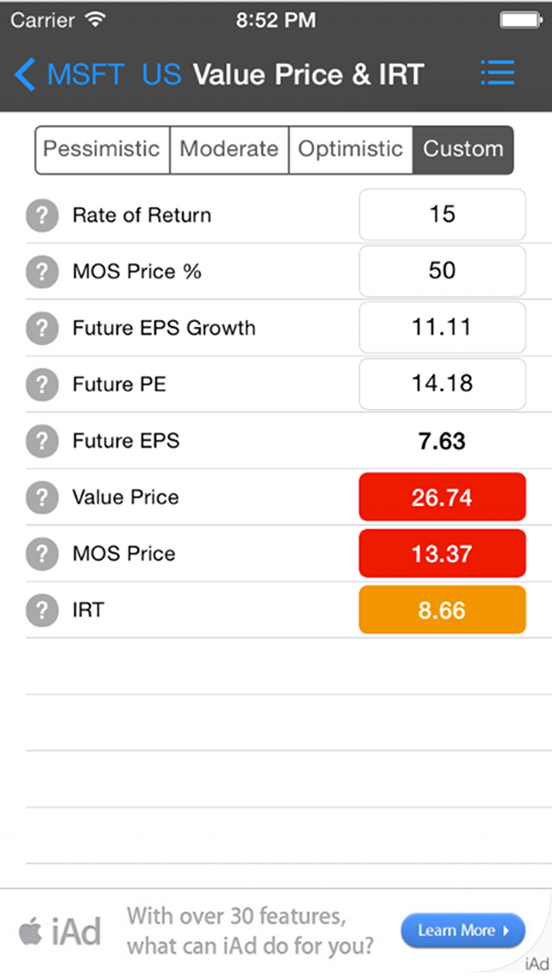Tap the help icon beside Future EPS
Viewport: 552px width, 980px height.
(41, 441)
